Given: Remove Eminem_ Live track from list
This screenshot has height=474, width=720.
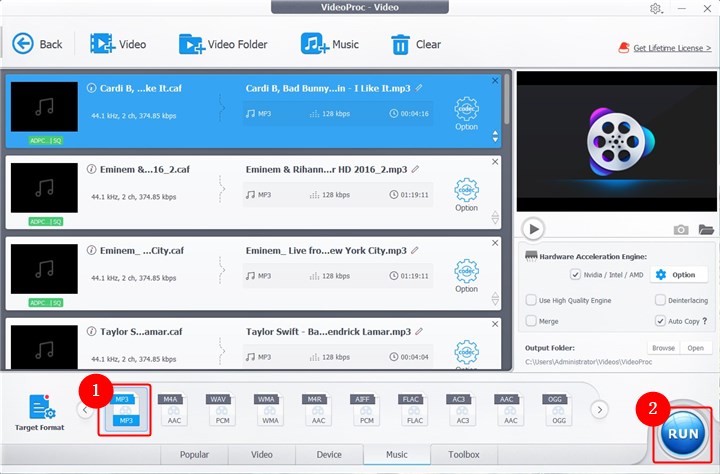Looking at the screenshot, I should click(495, 243).
